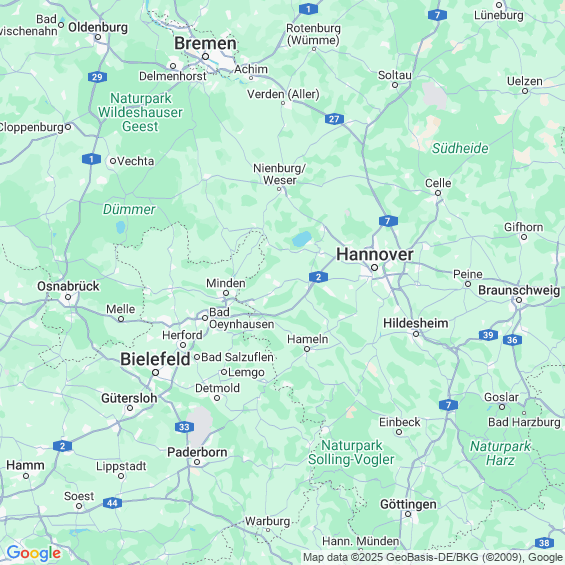Click the A27 highway shield

coord(334,119)
